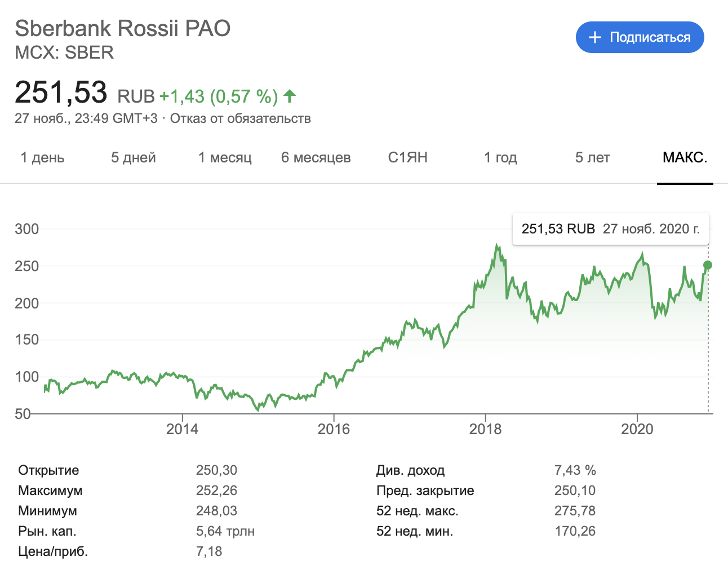
Task: Click the current price 251,53
Action: click(61, 92)
